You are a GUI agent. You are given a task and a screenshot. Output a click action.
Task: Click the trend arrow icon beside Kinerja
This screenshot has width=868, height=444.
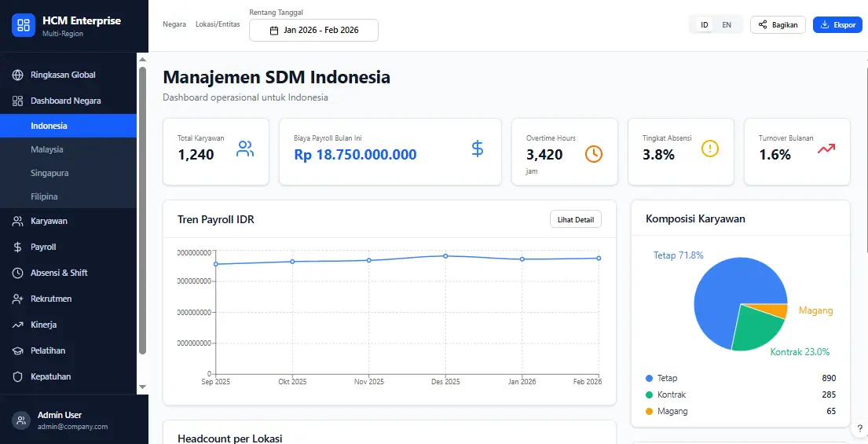(18, 325)
